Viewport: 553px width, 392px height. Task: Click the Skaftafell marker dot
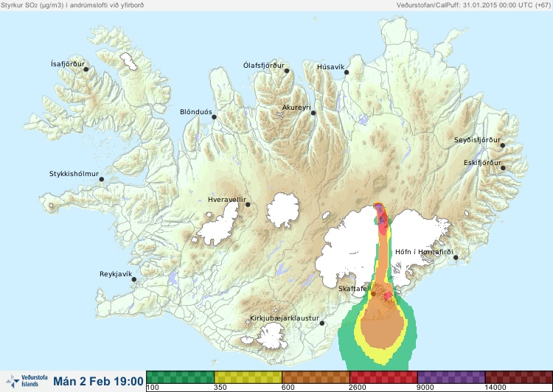click(373, 293)
